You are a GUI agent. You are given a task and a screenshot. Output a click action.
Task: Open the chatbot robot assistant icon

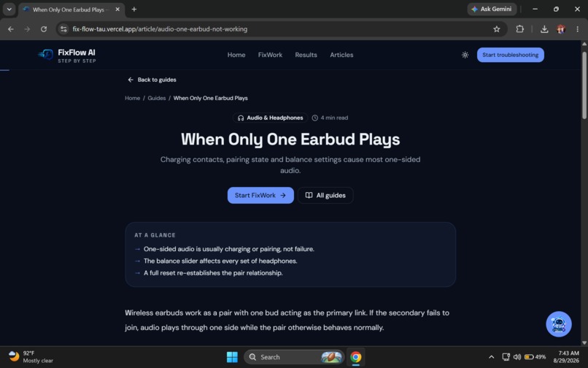point(558,324)
